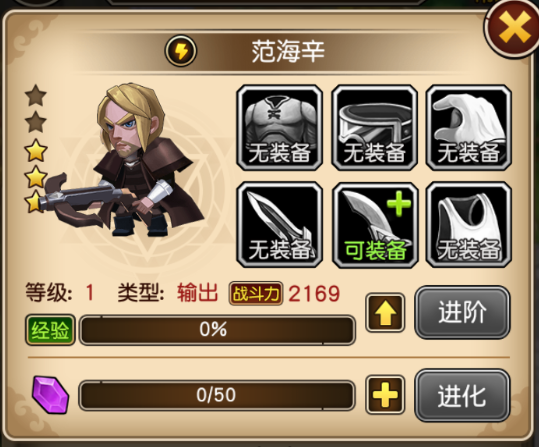Click the shard progress bar 0/50
This screenshot has height=447, width=539.
pyautogui.click(x=217, y=395)
